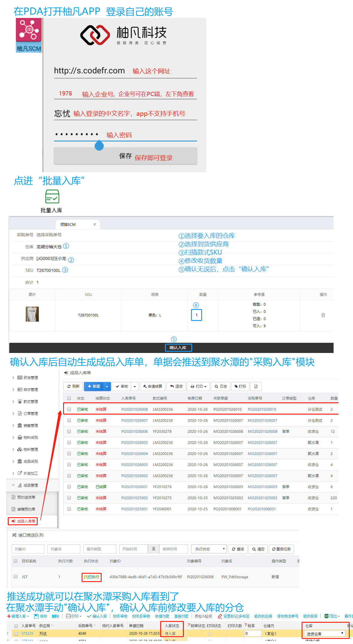353x644 pixels.
Task: Open the 新建 dropdown arrow
Action: tap(107, 386)
